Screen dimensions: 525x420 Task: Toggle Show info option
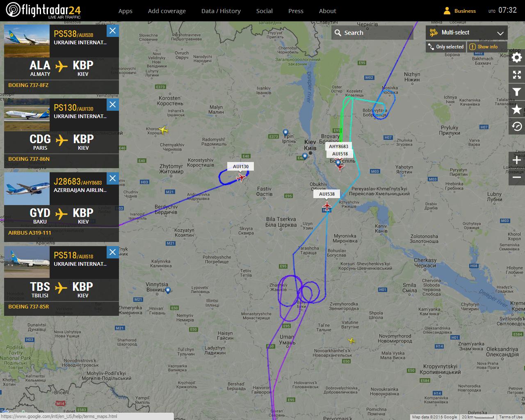pos(484,47)
